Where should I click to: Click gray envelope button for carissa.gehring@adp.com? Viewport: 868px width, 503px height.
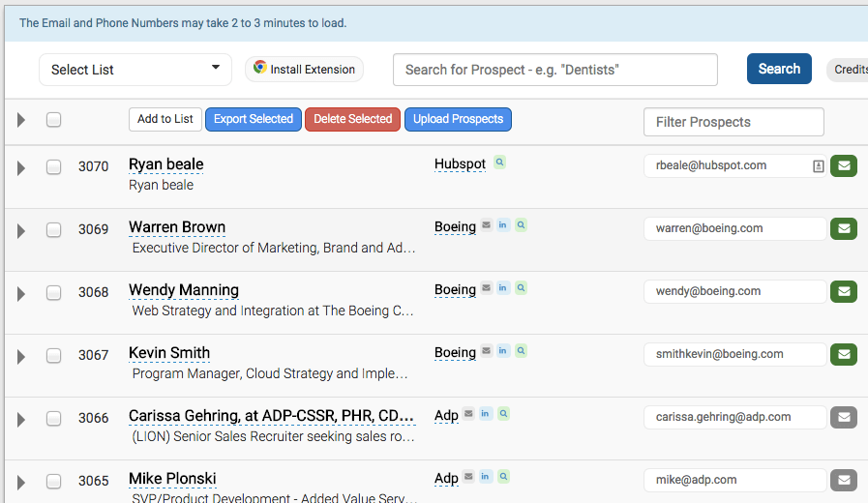coord(844,417)
